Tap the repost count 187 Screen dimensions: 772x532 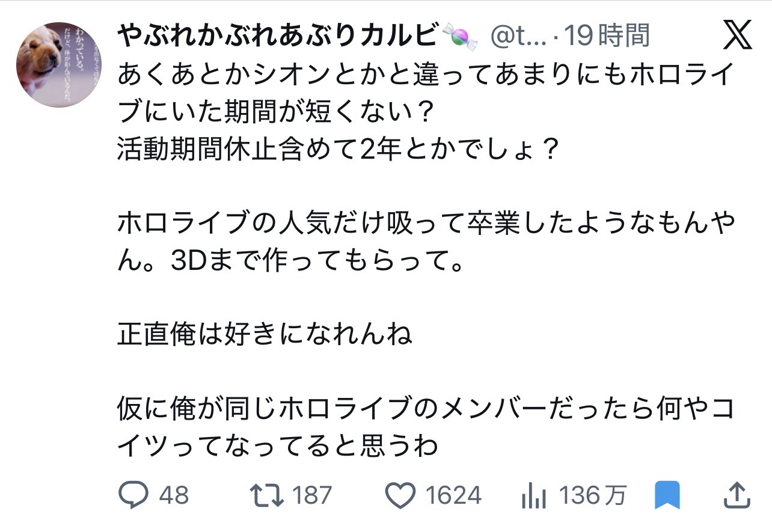tap(312, 496)
